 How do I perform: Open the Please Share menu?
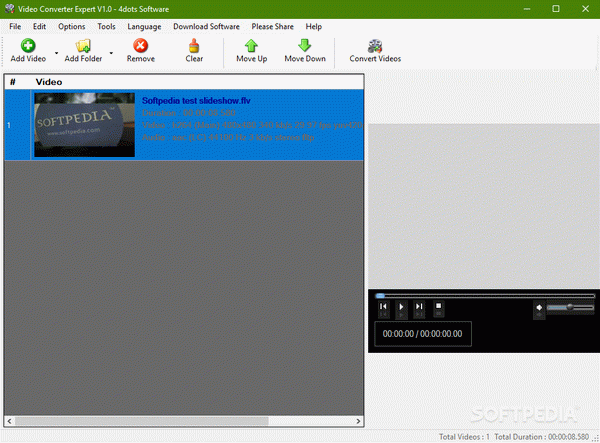pyautogui.click(x=272, y=26)
